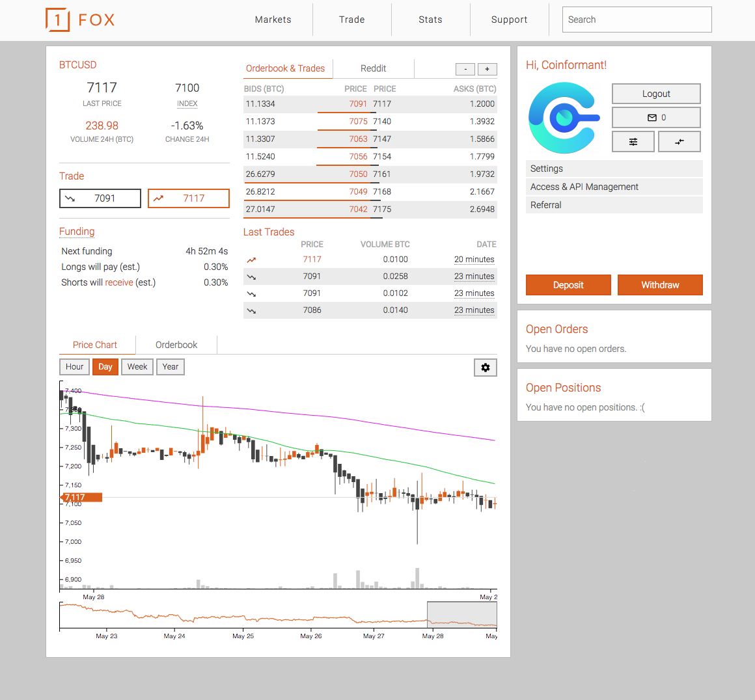Open the Support menu
This screenshot has width=755, height=700.
[510, 20]
